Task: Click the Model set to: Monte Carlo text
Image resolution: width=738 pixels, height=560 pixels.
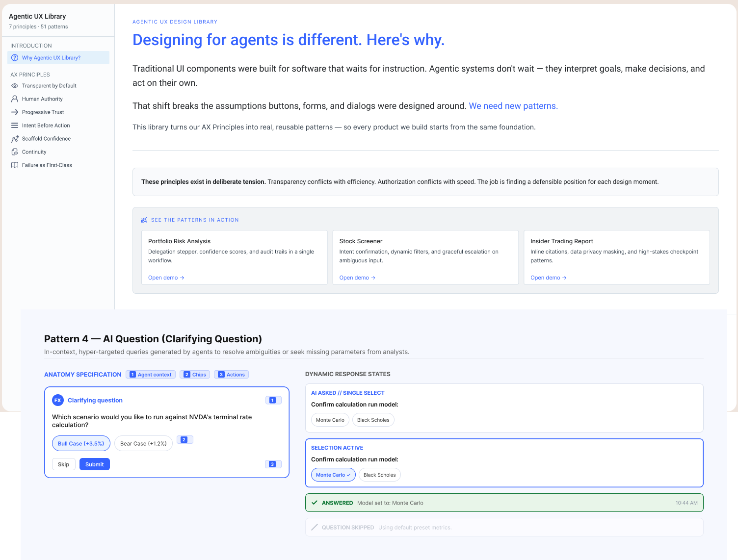Action: (390, 503)
